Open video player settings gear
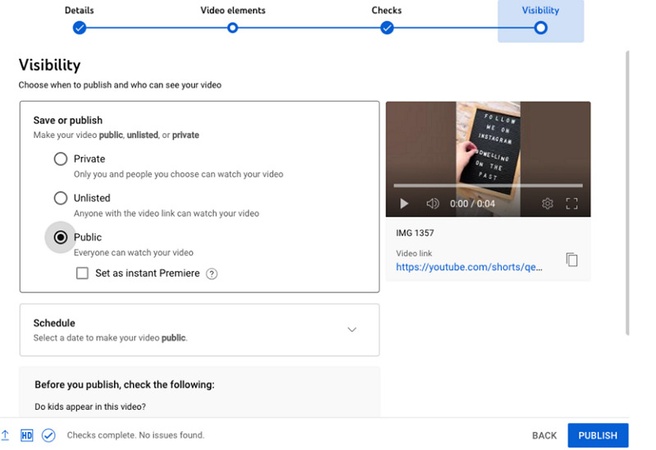The image size is (656, 450). coord(547,204)
